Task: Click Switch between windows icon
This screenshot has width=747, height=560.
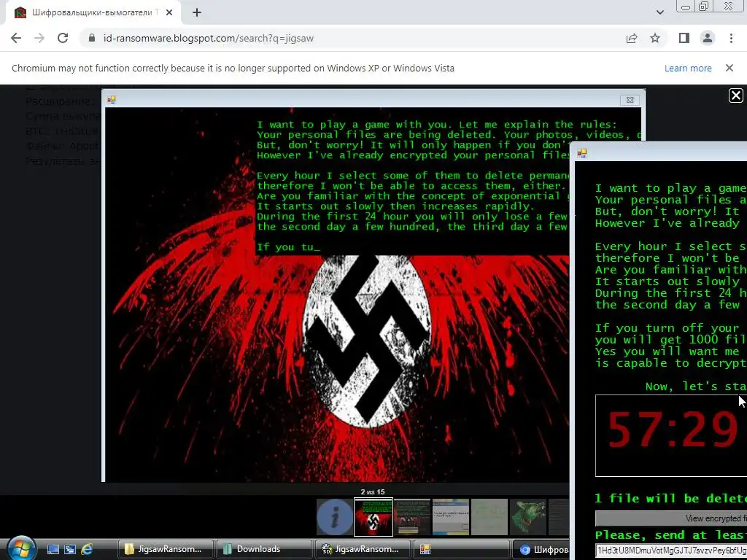Action: (x=70, y=549)
